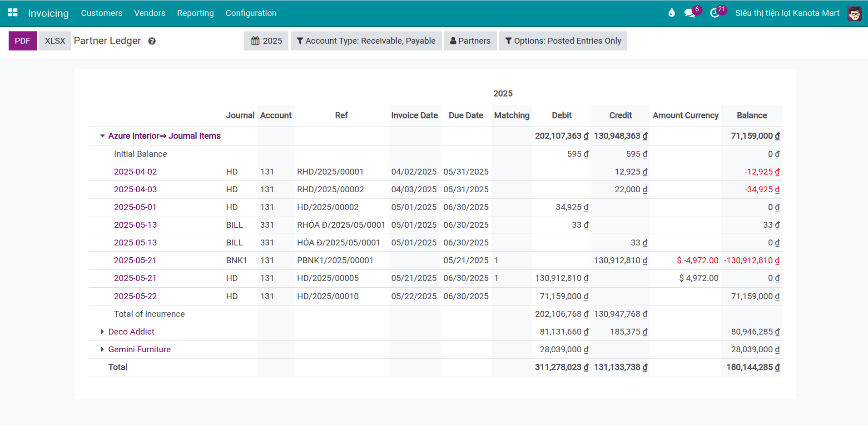The image size is (868, 425).
Task: Click total debit 311,278,023 ₫
Action: 561,367
